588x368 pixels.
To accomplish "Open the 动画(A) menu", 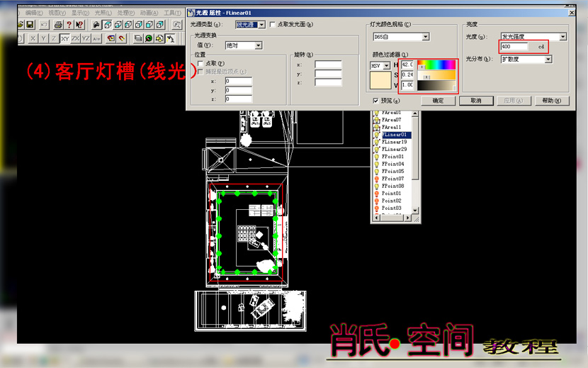I will [149, 13].
